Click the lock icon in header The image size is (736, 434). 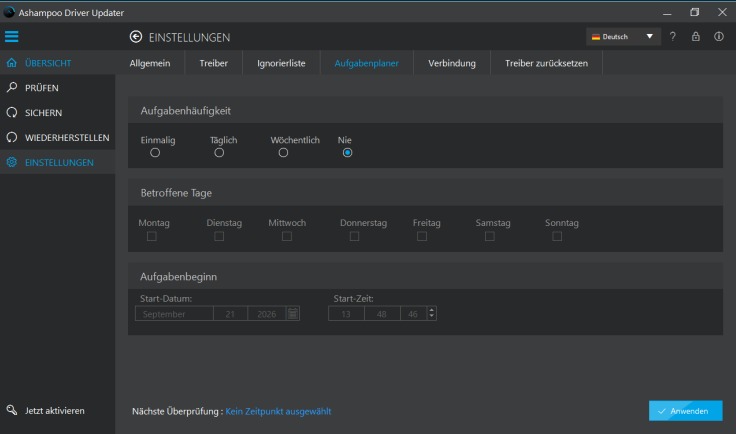pyautogui.click(x=696, y=37)
